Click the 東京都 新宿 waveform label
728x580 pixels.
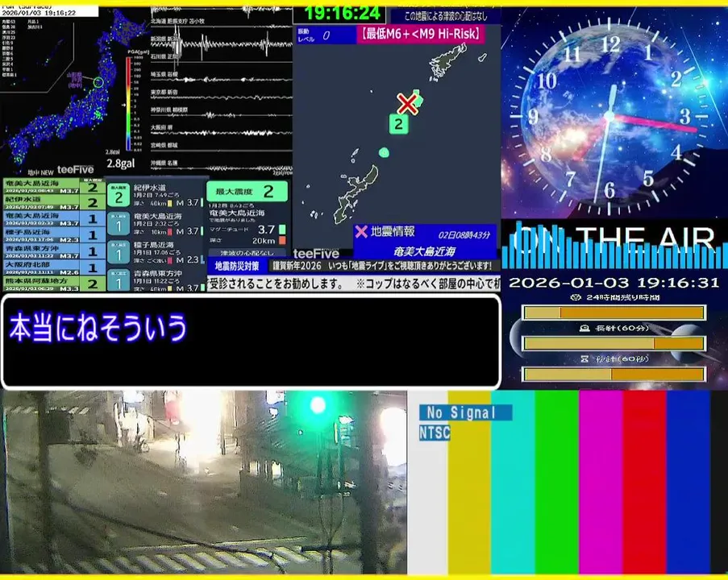[x=164, y=93]
